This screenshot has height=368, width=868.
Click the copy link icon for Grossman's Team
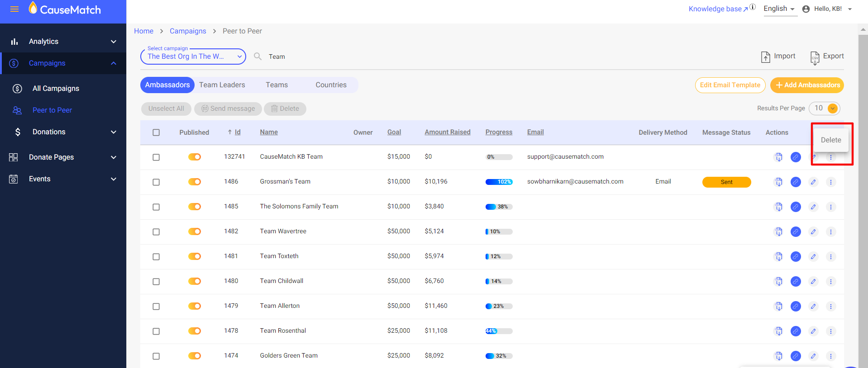point(796,182)
